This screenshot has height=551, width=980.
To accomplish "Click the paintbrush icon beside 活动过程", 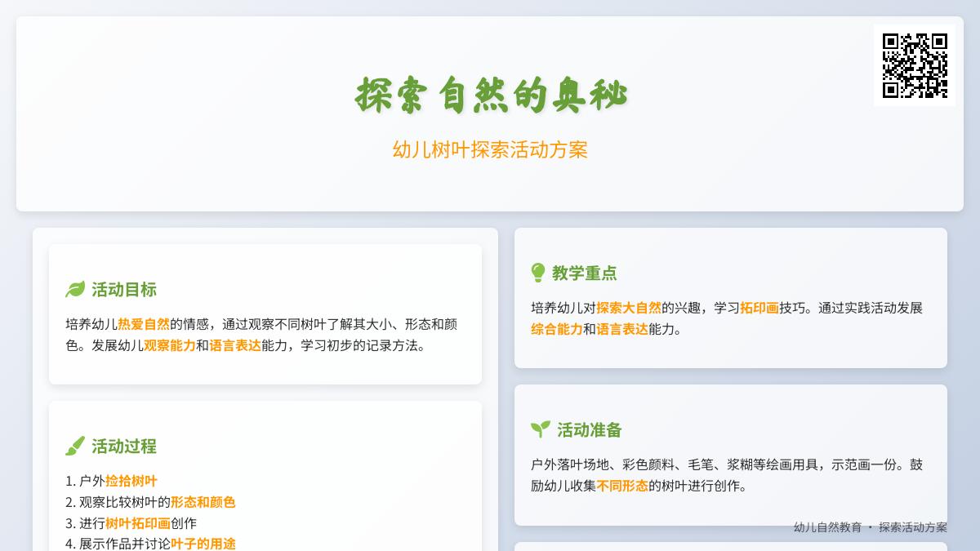I will (75, 447).
